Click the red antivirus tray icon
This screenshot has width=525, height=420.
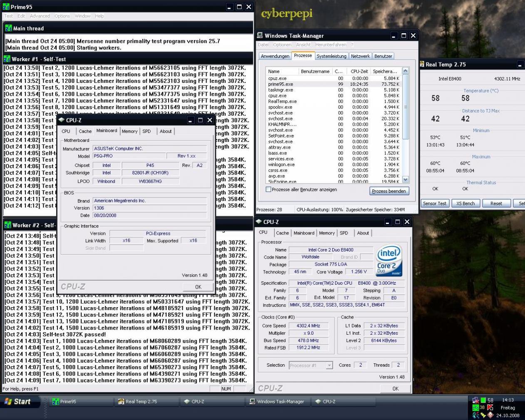[x=490, y=408]
